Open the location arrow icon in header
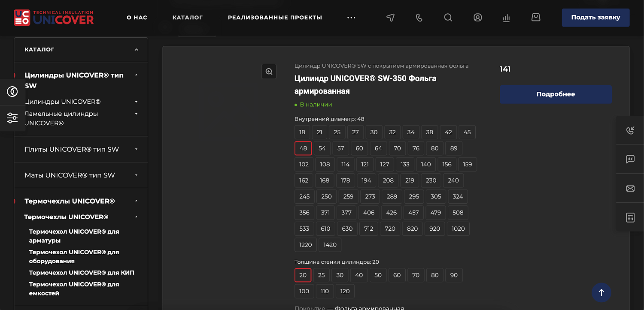The width and height of the screenshot is (644, 310). coord(390,18)
